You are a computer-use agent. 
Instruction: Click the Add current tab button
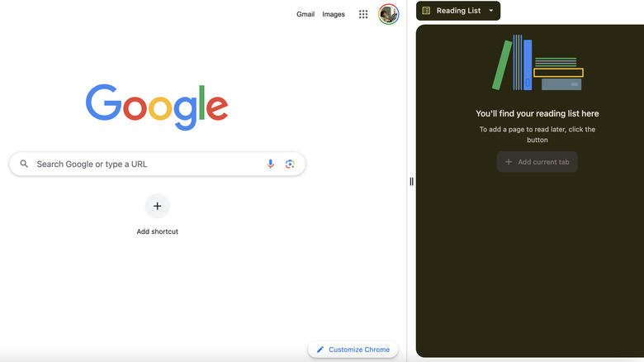[537, 162]
